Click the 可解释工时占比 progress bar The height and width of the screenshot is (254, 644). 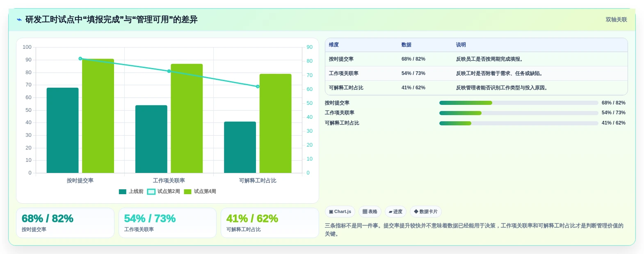[518, 123]
